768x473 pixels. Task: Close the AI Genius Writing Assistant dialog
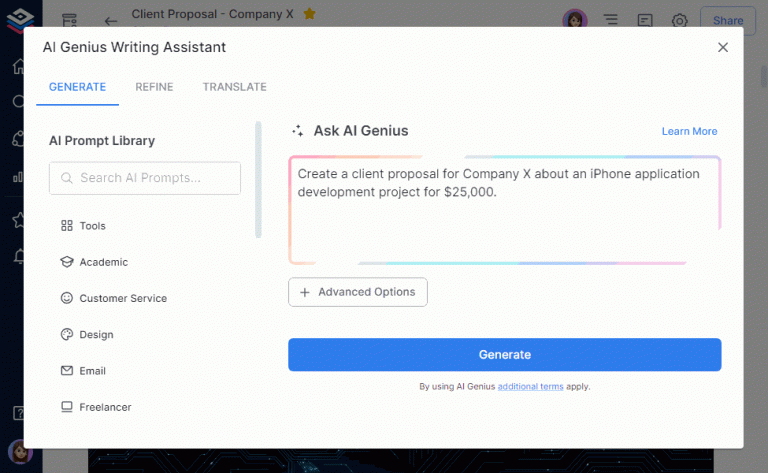tap(723, 47)
